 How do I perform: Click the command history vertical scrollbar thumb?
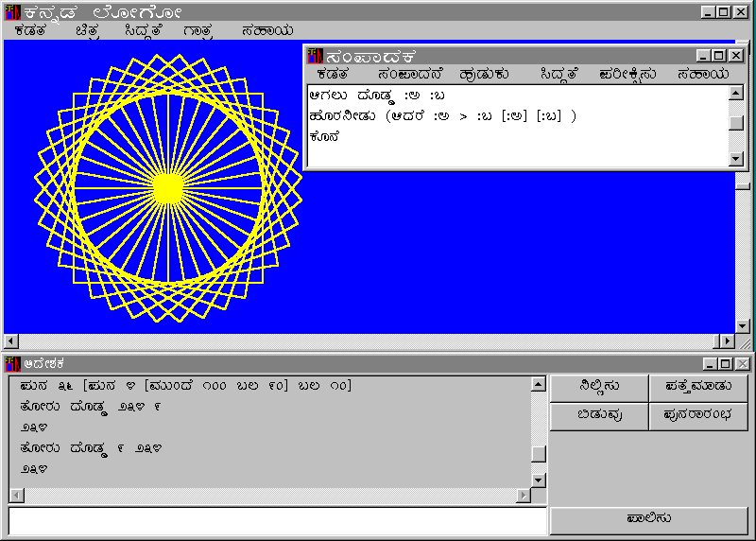pyautogui.click(x=539, y=454)
